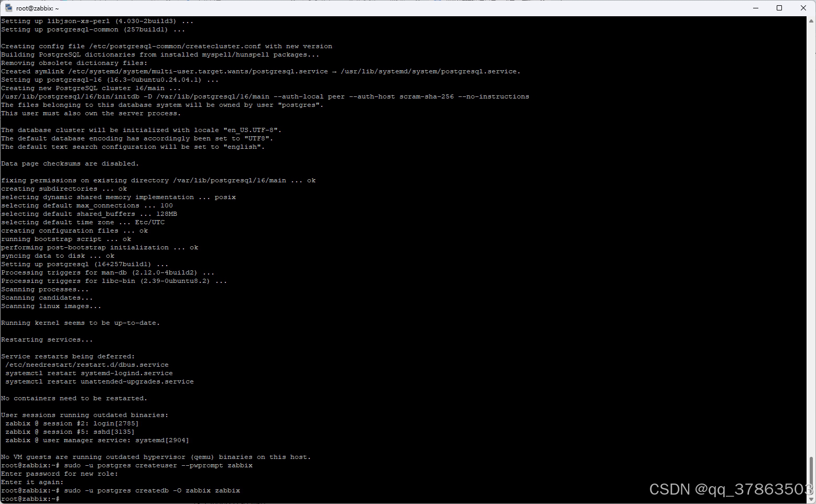This screenshot has height=504, width=816.
Task: Click the 'Created symlink' postgresql.service line
Action: tap(261, 71)
